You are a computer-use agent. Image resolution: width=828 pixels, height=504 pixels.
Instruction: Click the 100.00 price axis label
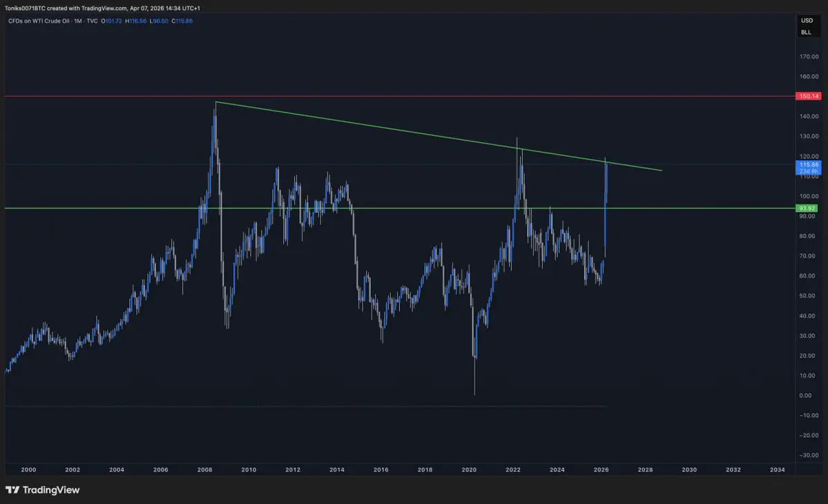click(x=809, y=196)
